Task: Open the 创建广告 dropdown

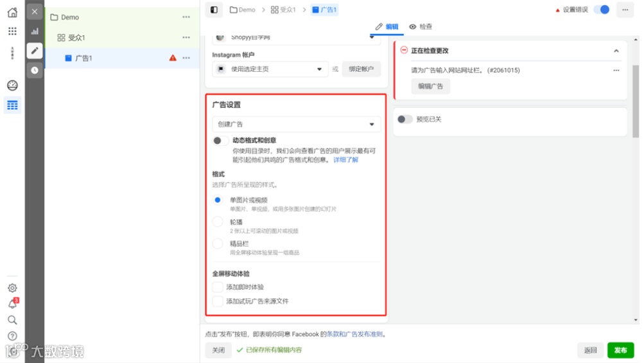Action: pos(296,124)
